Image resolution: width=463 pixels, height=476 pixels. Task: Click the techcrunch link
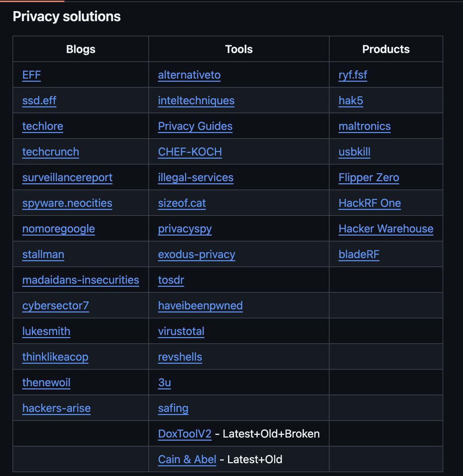tap(50, 152)
